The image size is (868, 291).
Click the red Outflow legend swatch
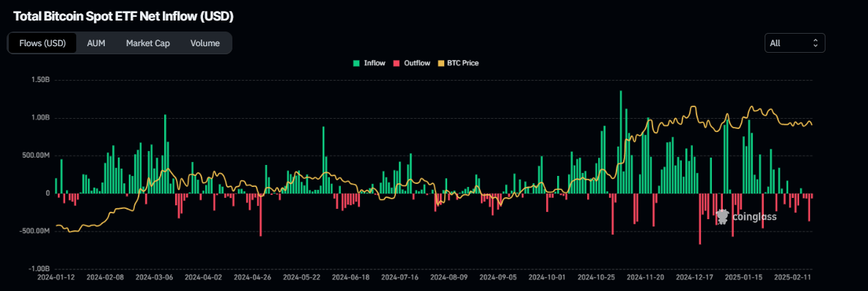[x=397, y=63]
